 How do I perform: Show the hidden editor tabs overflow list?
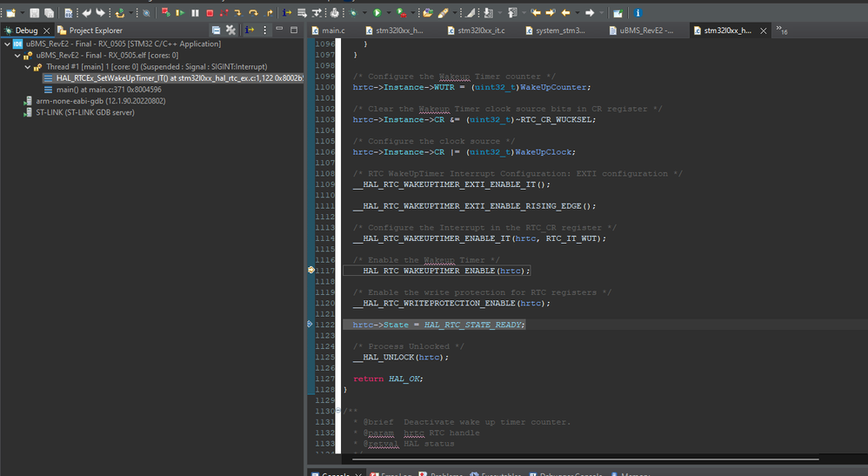tap(781, 30)
